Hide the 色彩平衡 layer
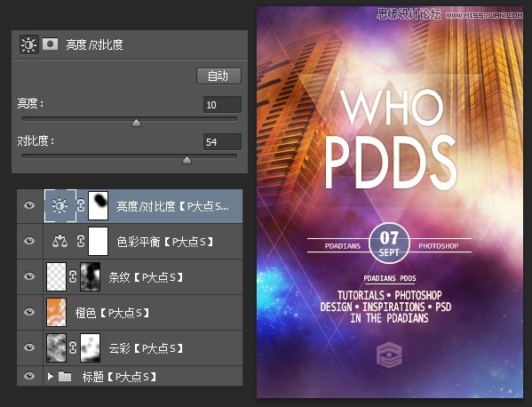Viewport: 532px width, 407px height. (29, 241)
